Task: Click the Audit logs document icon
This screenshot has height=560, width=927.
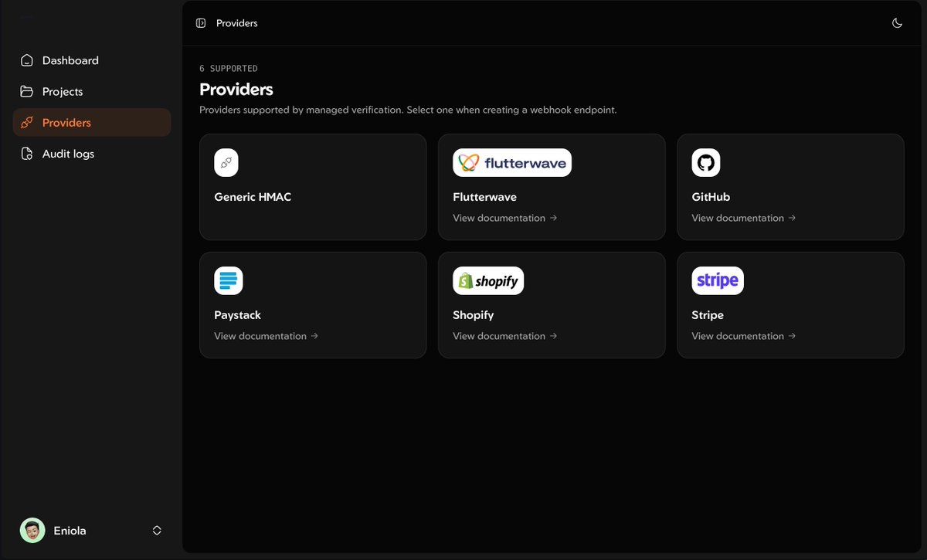Action: point(27,154)
